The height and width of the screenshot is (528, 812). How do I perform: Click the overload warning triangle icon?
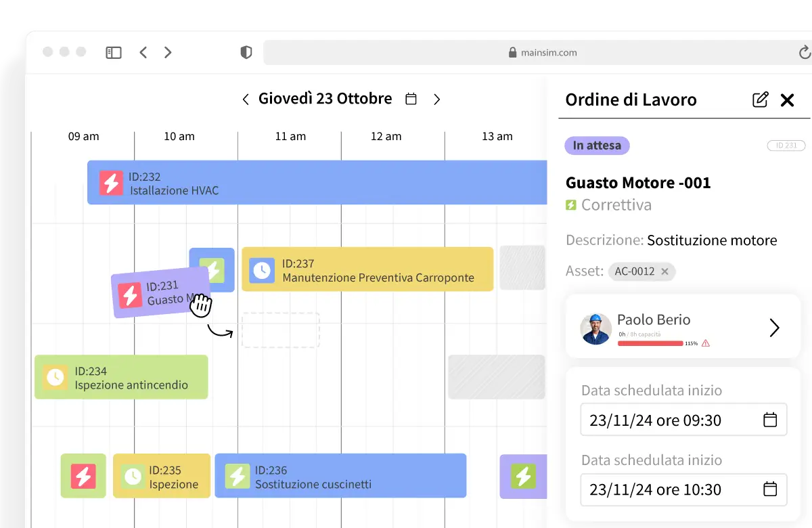706,343
